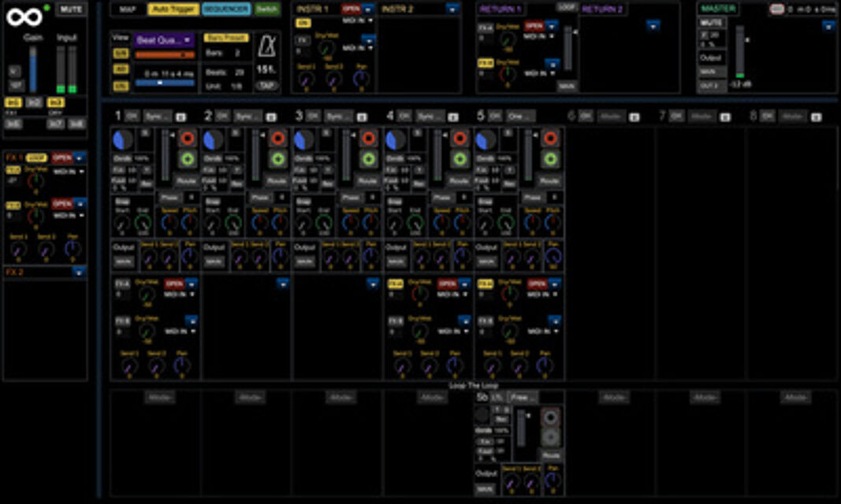Adjust the blue input Gain slider
841x504 pixels.
(x=33, y=69)
